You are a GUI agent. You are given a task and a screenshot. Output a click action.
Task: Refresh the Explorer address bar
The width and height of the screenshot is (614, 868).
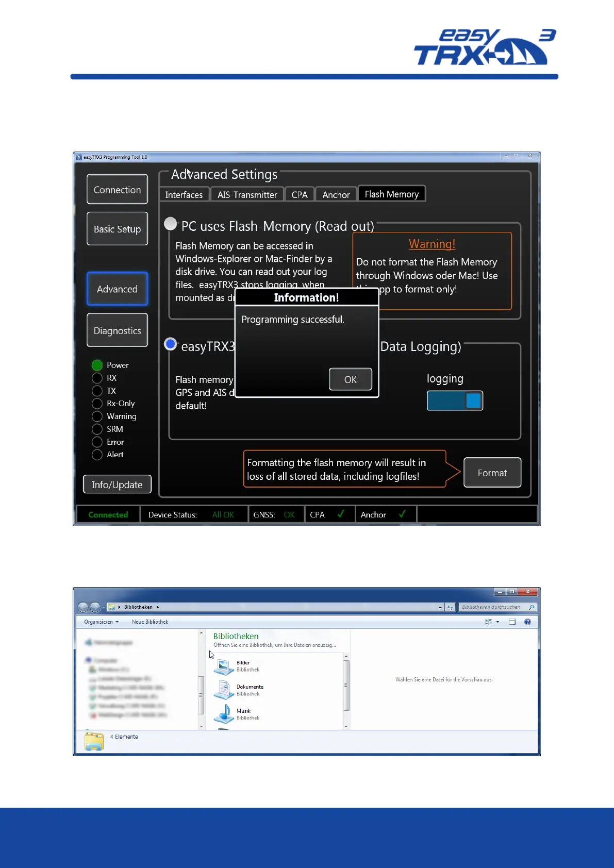(x=450, y=607)
